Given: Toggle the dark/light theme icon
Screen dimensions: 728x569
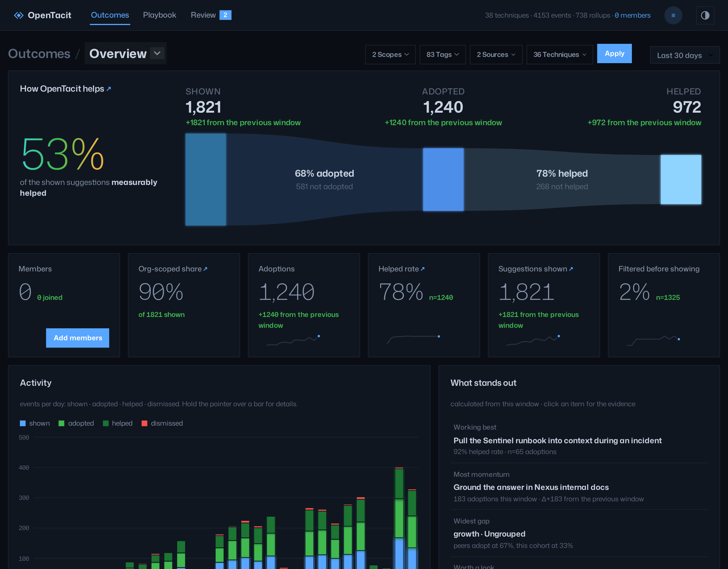Looking at the screenshot, I should pos(705,15).
